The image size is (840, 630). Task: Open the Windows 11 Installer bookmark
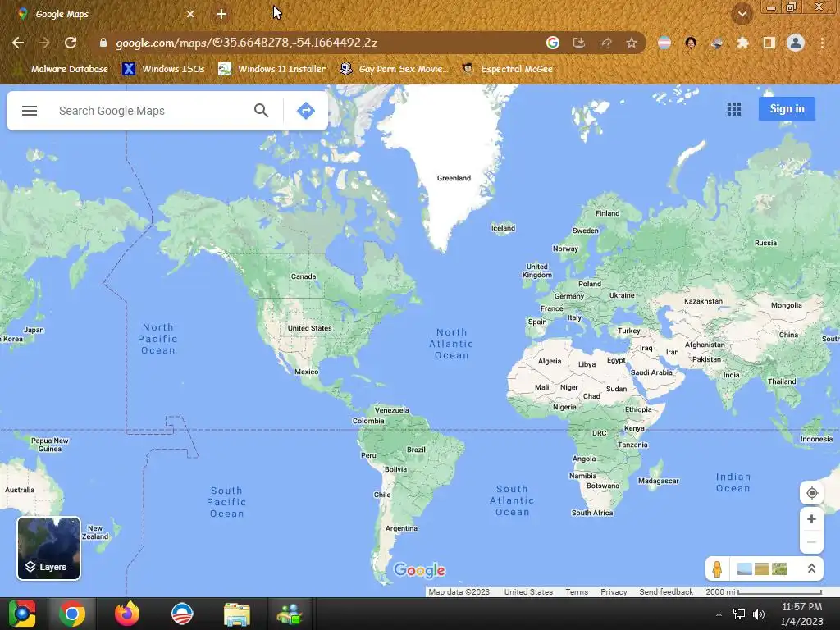(x=272, y=69)
